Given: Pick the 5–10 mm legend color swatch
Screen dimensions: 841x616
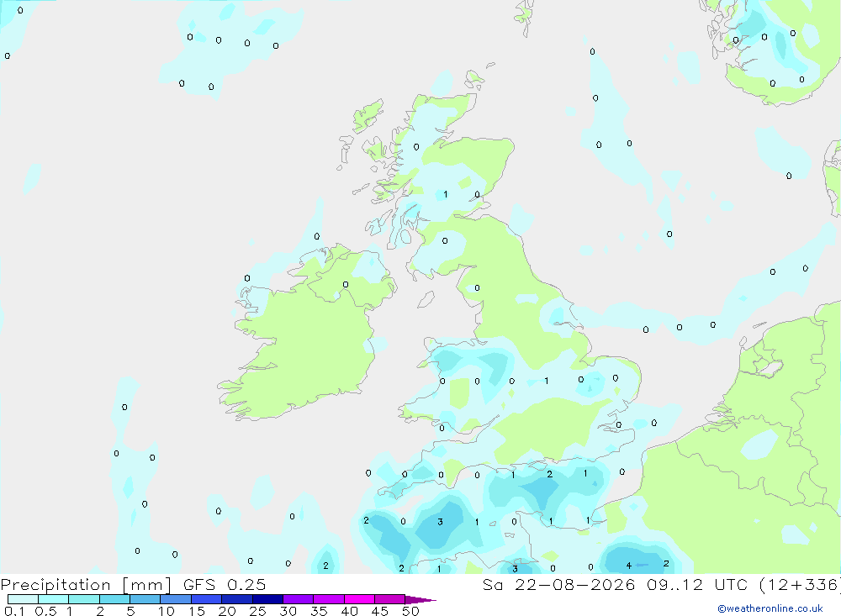Looking at the screenshot, I should (145, 599).
